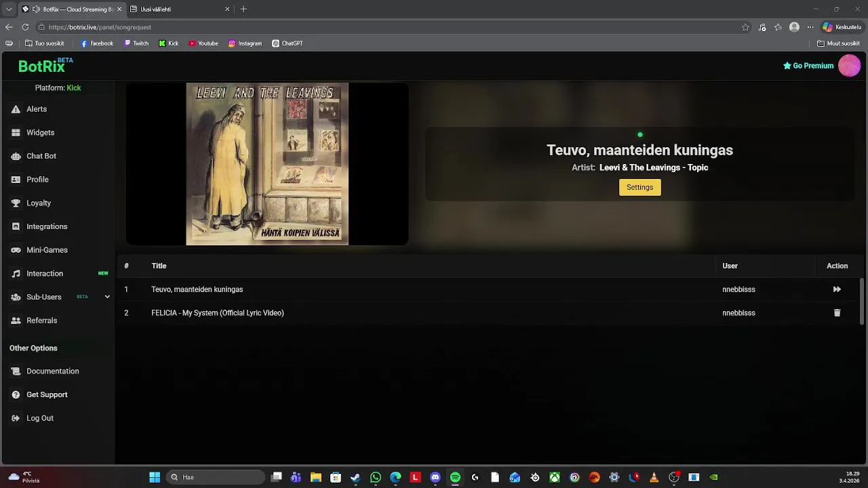Open the Facebook bookmark
868x488 pixels.
pos(97,43)
